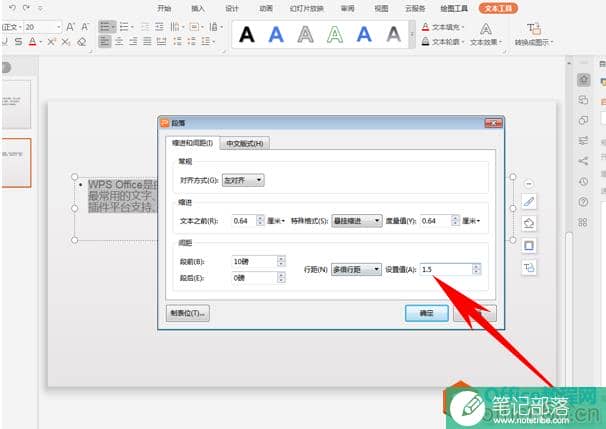Image resolution: width=606 pixels, height=429 pixels.
Task: Open the 文本效果 text effects menu
Action: (486, 34)
